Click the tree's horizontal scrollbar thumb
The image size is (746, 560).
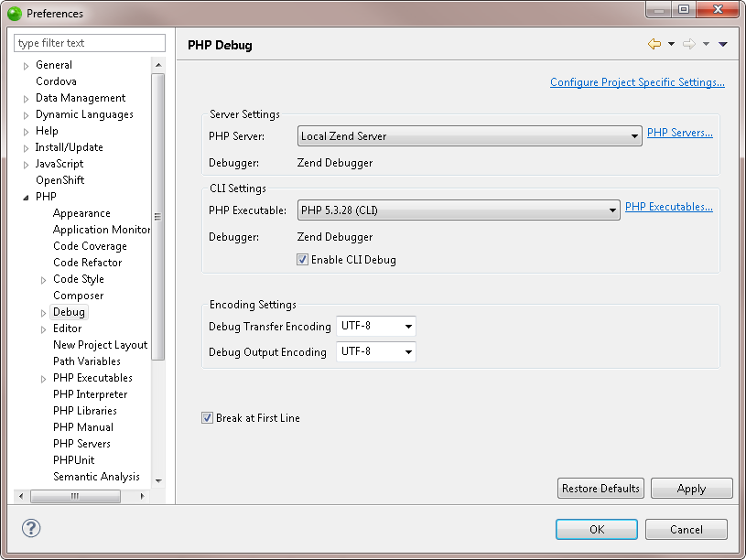75,496
